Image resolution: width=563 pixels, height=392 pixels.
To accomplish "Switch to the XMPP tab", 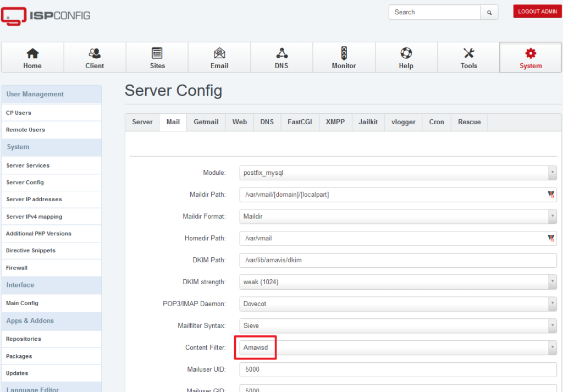I will [x=335, y=122].
